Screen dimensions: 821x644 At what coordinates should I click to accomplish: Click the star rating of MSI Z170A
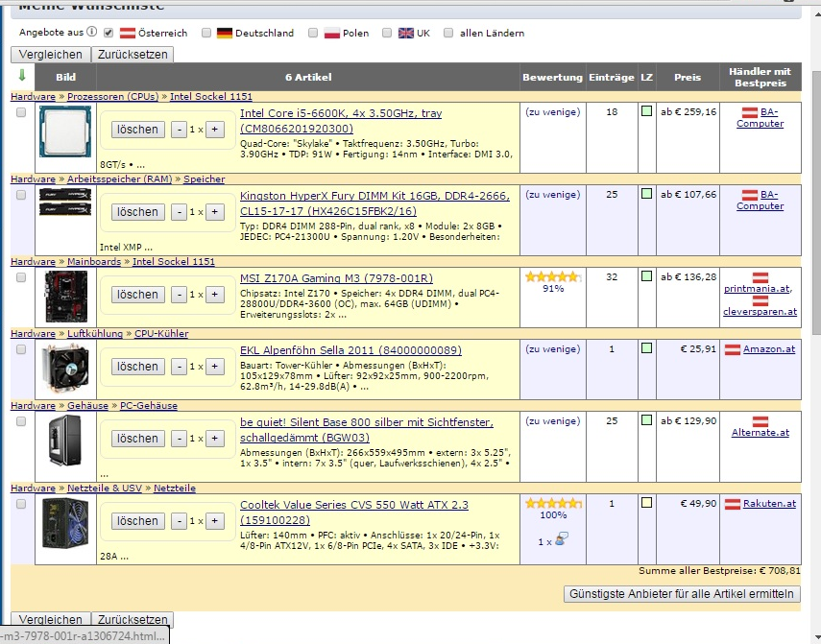(553, 276)
